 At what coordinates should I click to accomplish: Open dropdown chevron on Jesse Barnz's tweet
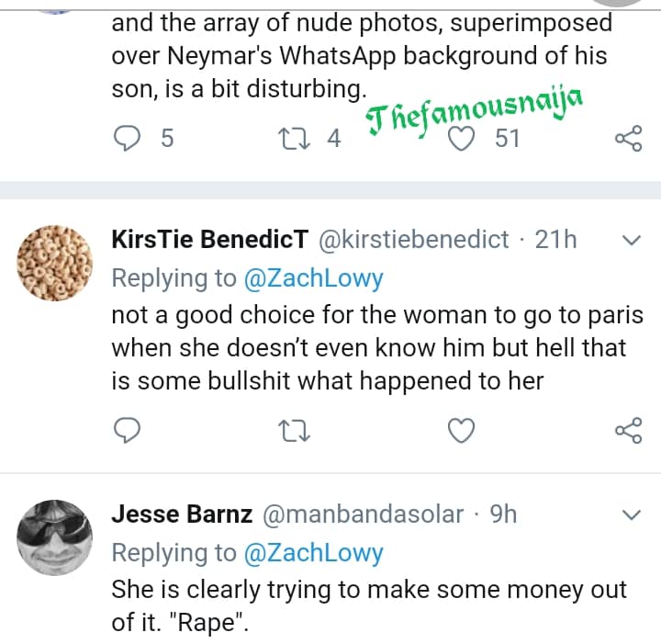tap(633, 514)
